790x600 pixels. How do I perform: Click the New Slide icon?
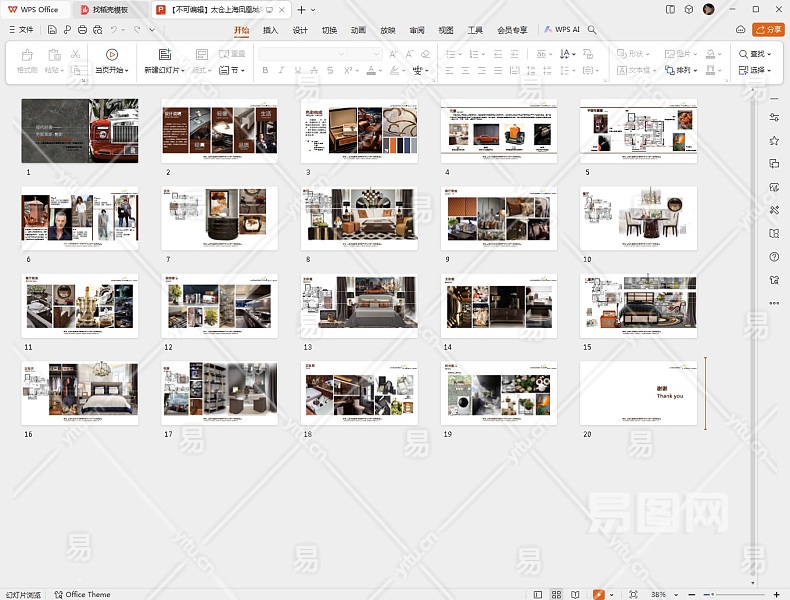tap(164, 54)
